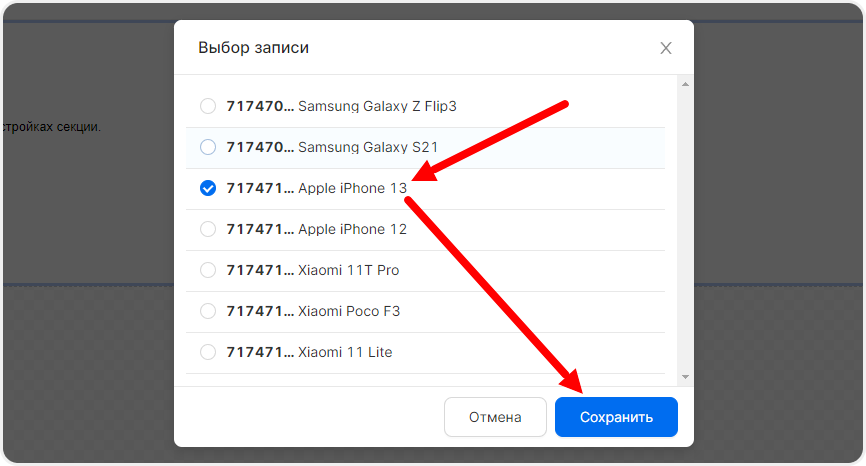Click the checked Apple iPhone 13 radio button
The width and height of the screenshot is (866, 466).
coord(208,188)
